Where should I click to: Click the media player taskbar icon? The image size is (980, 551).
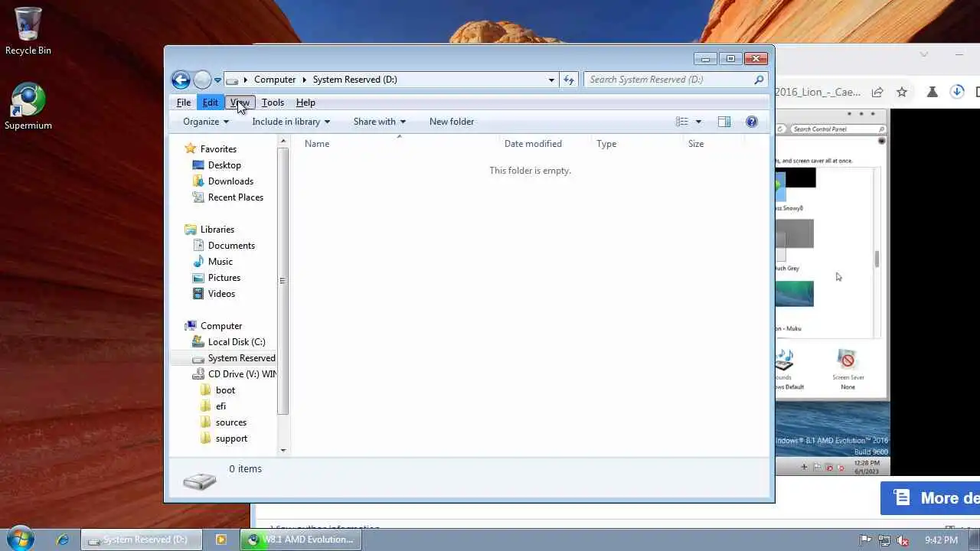coord(221,540)
